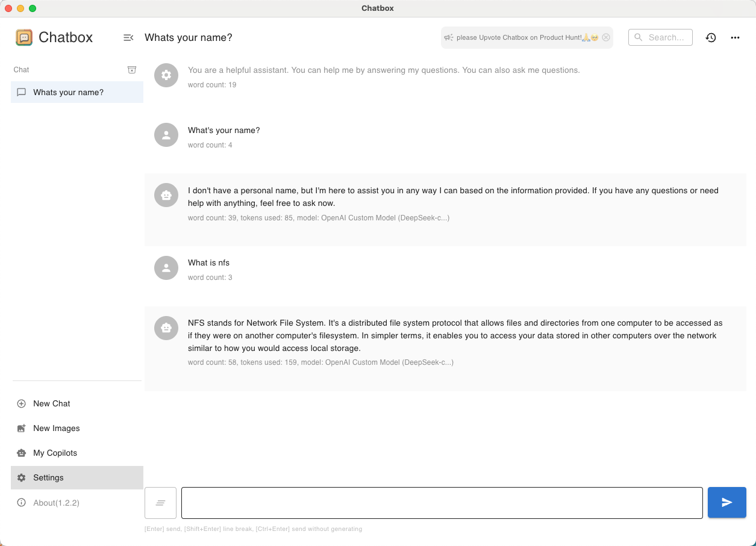
Task: Open the history clock icon
Action: click(x=711, y=37)
